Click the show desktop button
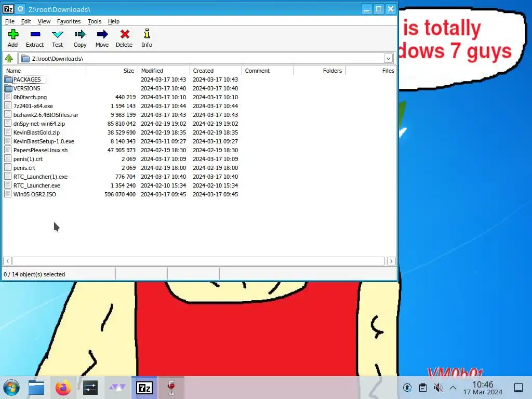The height and width of the screenshot is (399, 532). [518, 388]
